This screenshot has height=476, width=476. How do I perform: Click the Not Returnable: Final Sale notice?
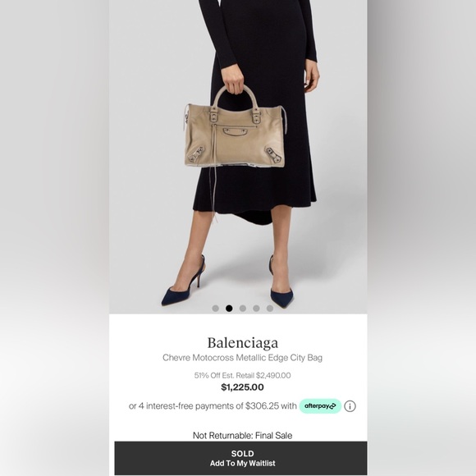[242, 436]
